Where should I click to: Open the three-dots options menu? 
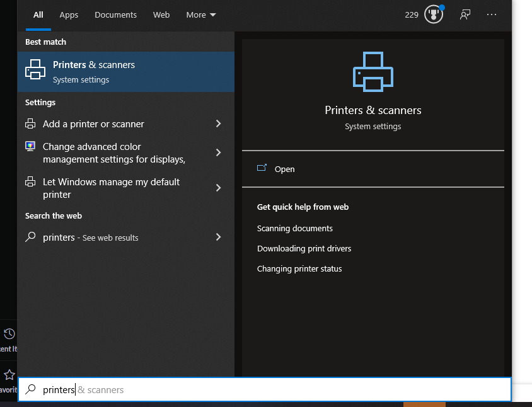(492, 14)
